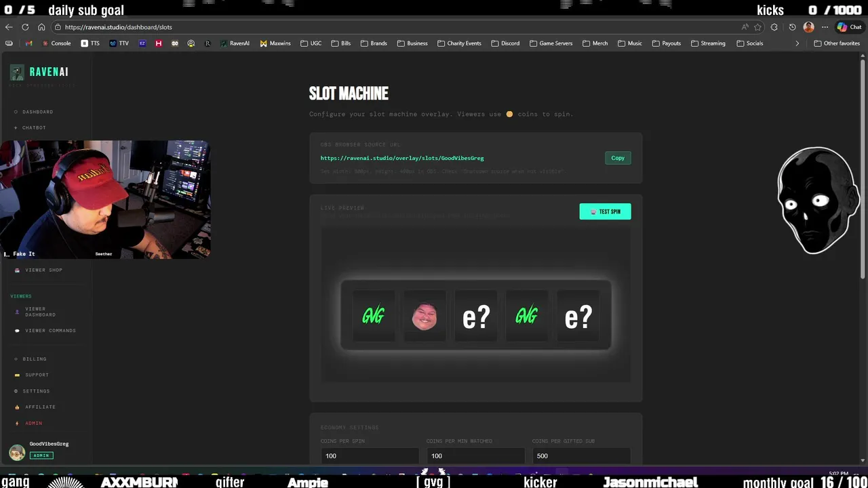Open the TTV bookmark
Screen dimensions: 868x488
click(119, 43)
